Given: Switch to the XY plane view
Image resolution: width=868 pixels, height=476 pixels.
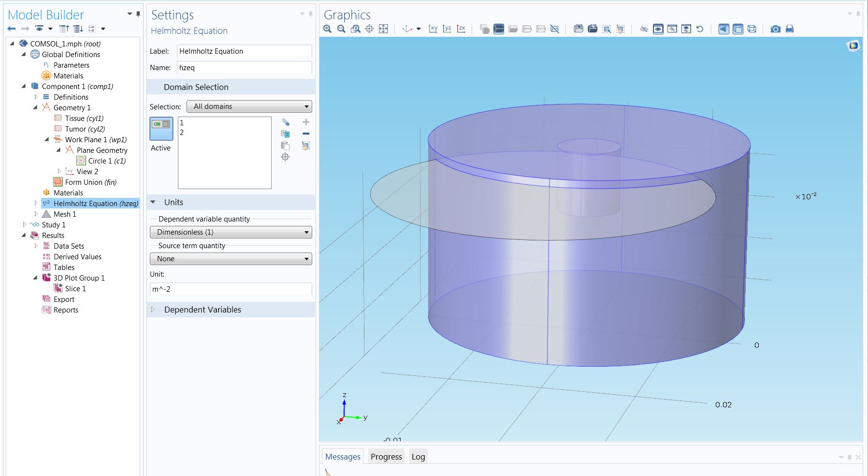Looking at the screenshot, I should pos(433,29).
